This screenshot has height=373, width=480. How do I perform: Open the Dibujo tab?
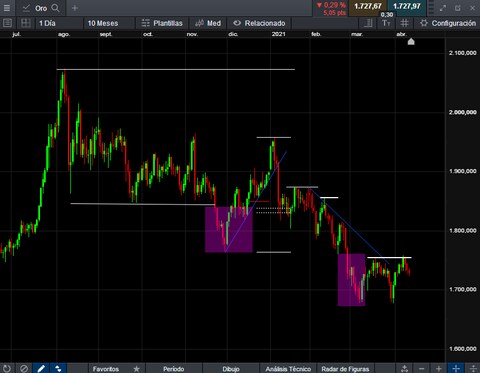tap(231, 369)
